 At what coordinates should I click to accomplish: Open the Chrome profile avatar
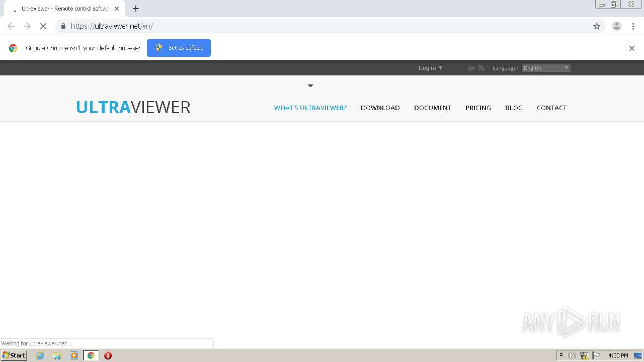coord(617,26)
